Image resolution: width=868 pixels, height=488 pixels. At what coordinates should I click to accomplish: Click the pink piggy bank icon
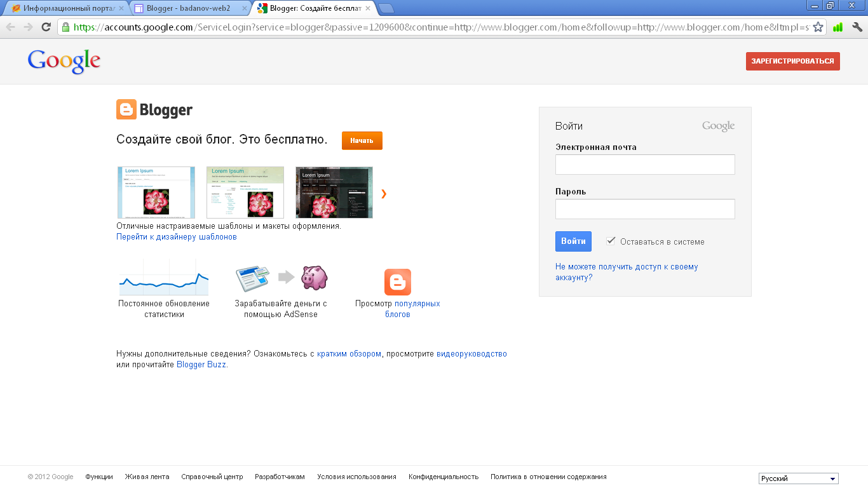pos(314,277)
